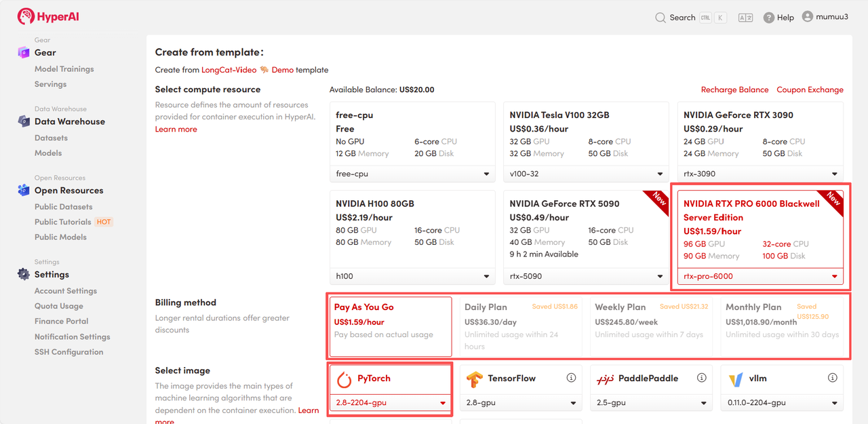
Task: Show info for PaddlePaddle image
Action: 702,378
